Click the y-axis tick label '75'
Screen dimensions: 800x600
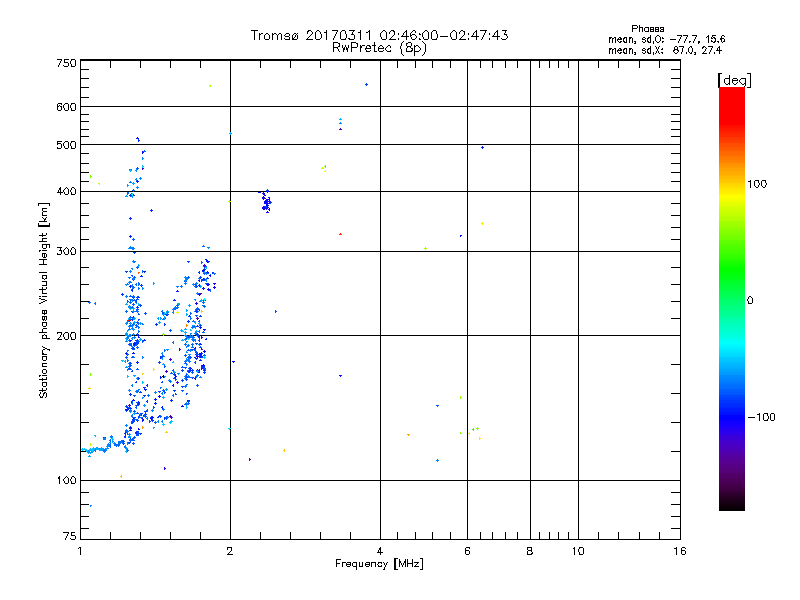pos(70,536)
